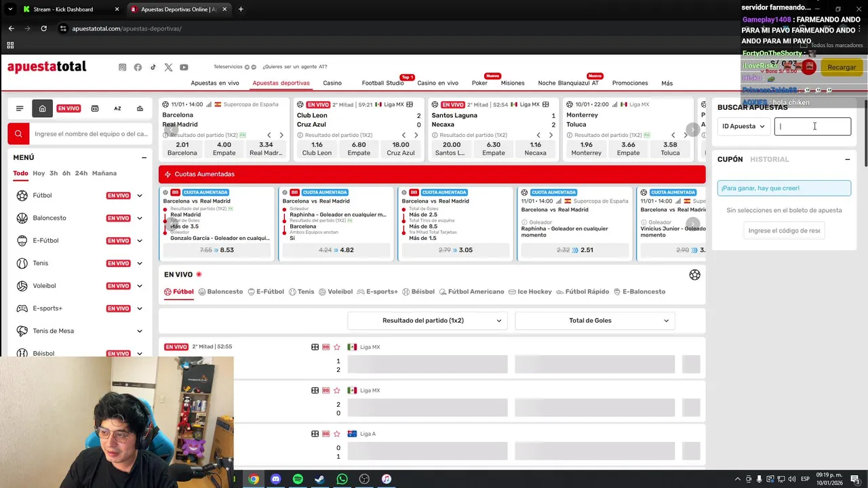
Task: Select the 24h time filter tab
Action: pyautogui.click(x=81, y=174)
